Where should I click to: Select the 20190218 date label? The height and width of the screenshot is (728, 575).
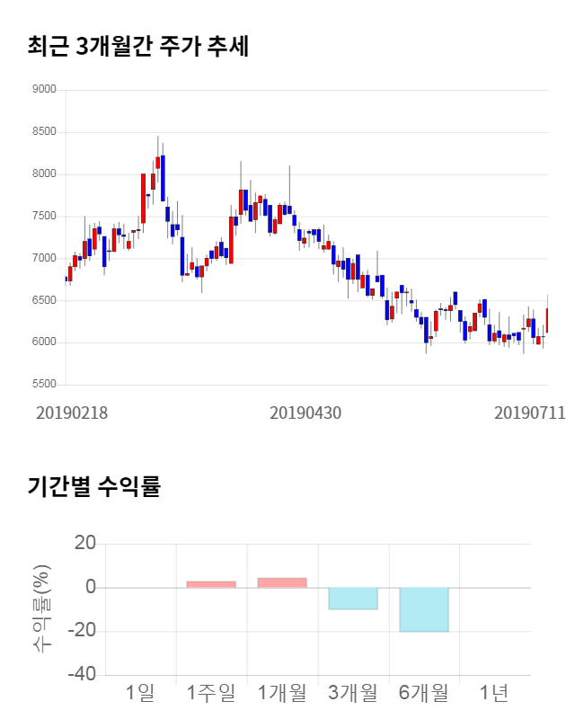click(72, 413)
